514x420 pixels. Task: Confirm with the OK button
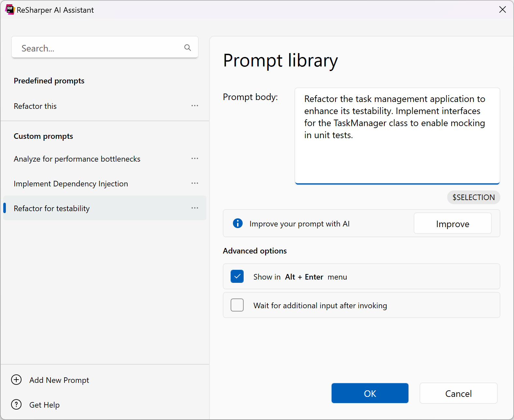(370, 393)
